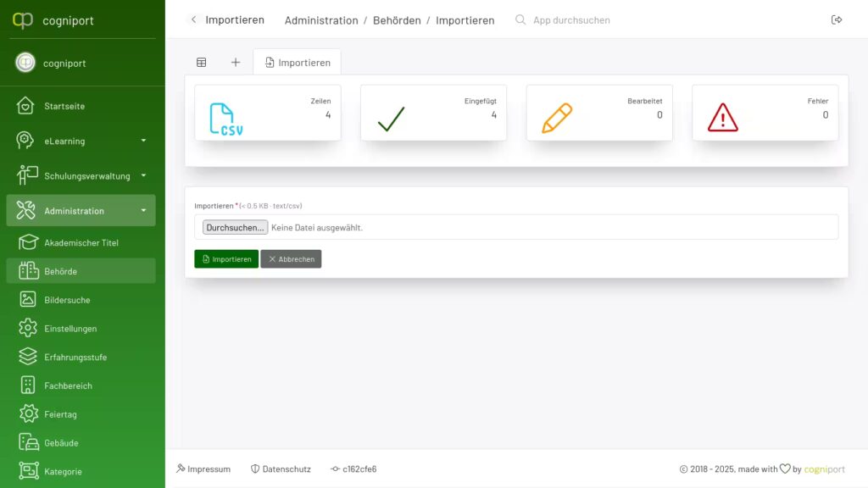Click Durchsuchen to choose a file
Screen dimensions: 868x488
(235, 227)
